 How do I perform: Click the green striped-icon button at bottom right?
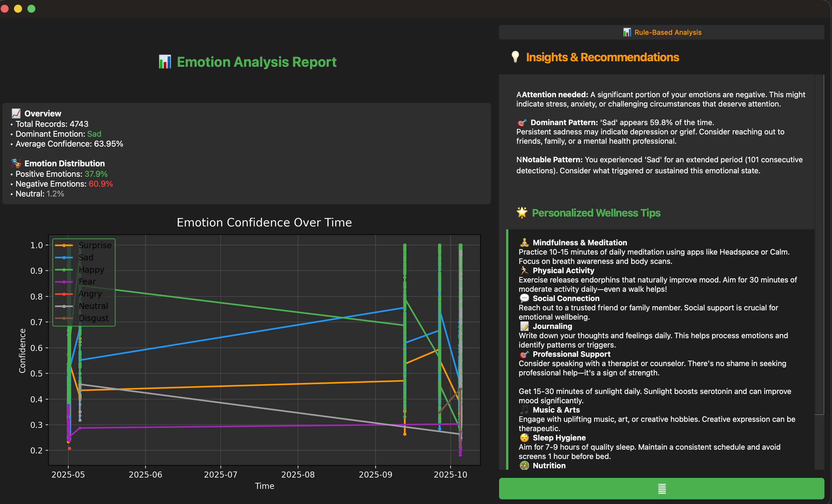click(x=661, y=488)
